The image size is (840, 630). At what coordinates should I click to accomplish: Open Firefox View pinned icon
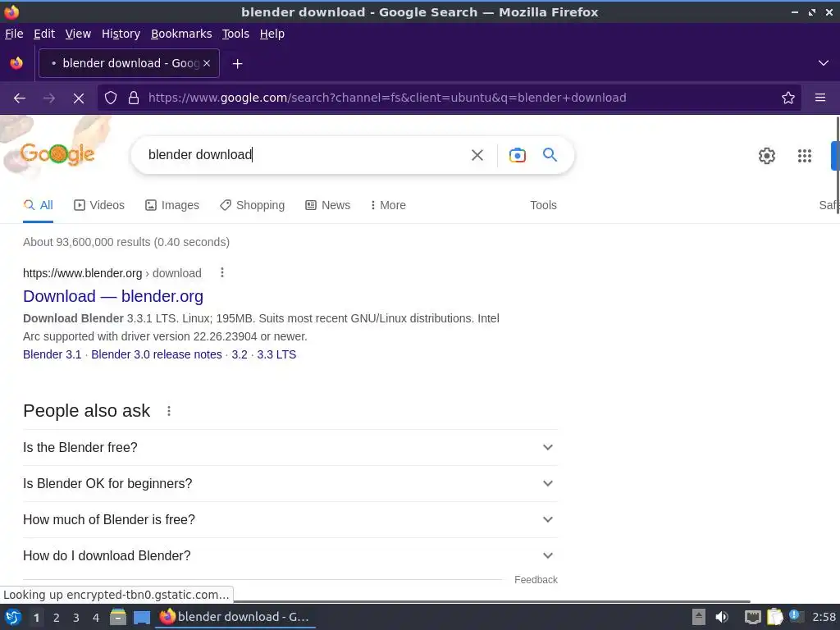pos(16,63)
